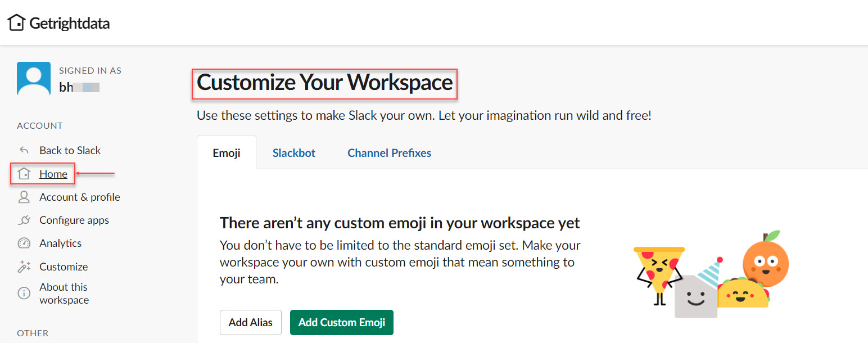Click the magic wand icon beside Customize
868x343 pixels.
[x=24, y=267]
